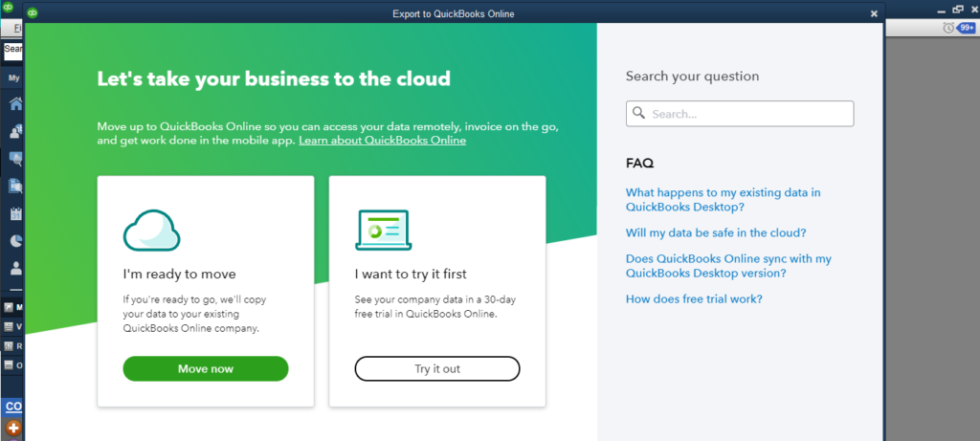
Task: Click the green Move now button
Action: point(206,368)
